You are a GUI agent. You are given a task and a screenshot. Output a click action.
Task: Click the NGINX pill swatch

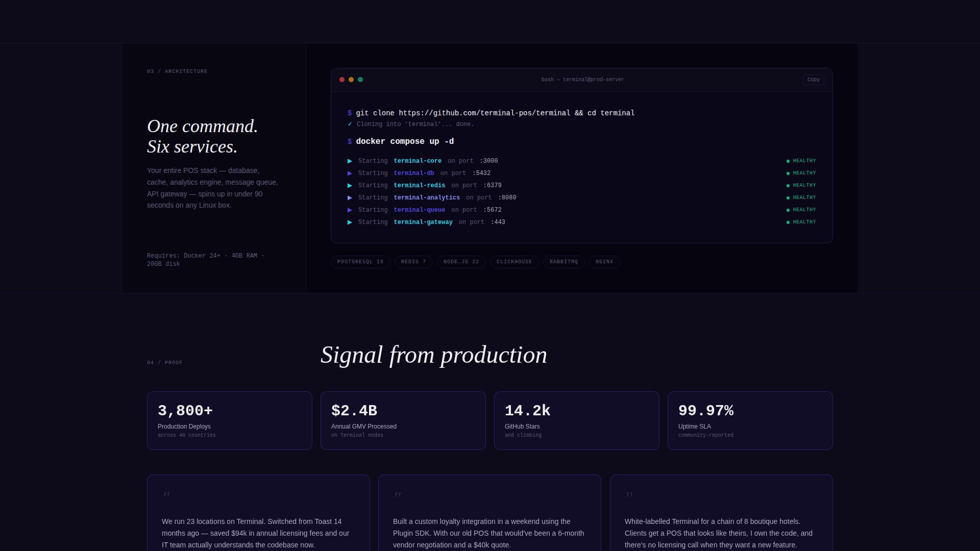click(604, 262)
